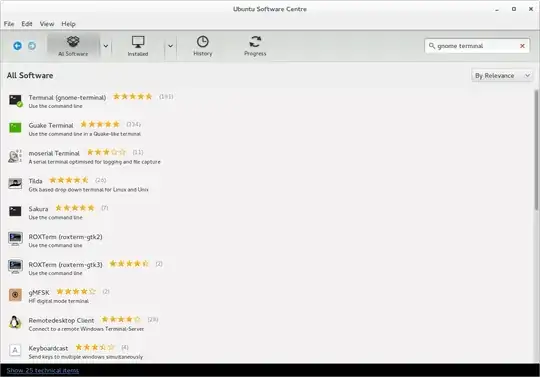Click 'Send keys to multiple windows' description
This screenshot has height=377, width=540.
[x=86, y=357]
